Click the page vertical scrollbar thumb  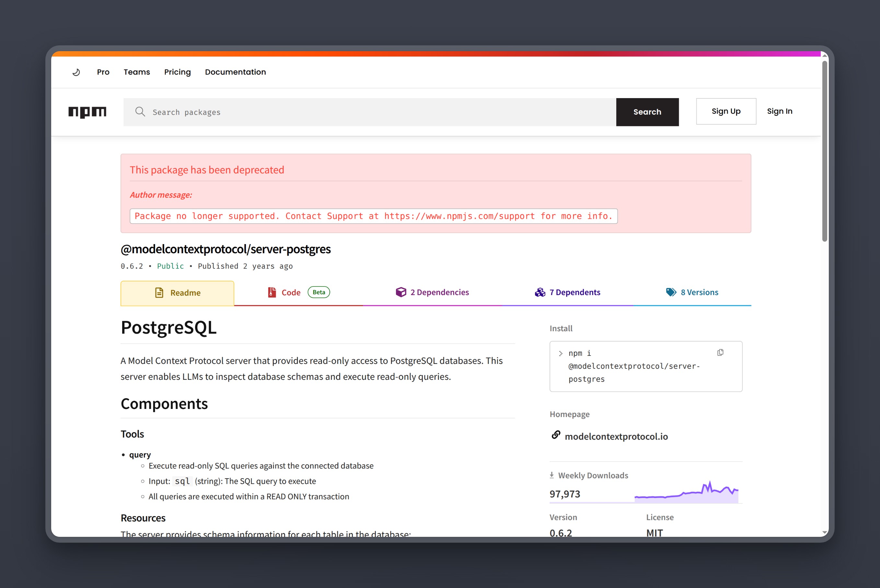[825, 151]
